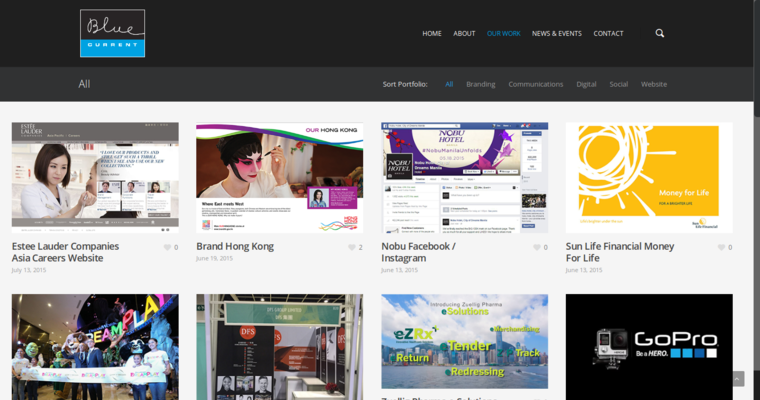
Task: Filter portfolio by Branding
Action: click(x=481, y=84)
